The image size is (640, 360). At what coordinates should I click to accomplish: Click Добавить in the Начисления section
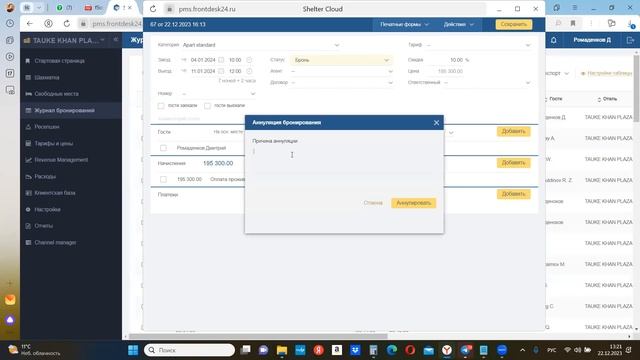tap(513, 163)
